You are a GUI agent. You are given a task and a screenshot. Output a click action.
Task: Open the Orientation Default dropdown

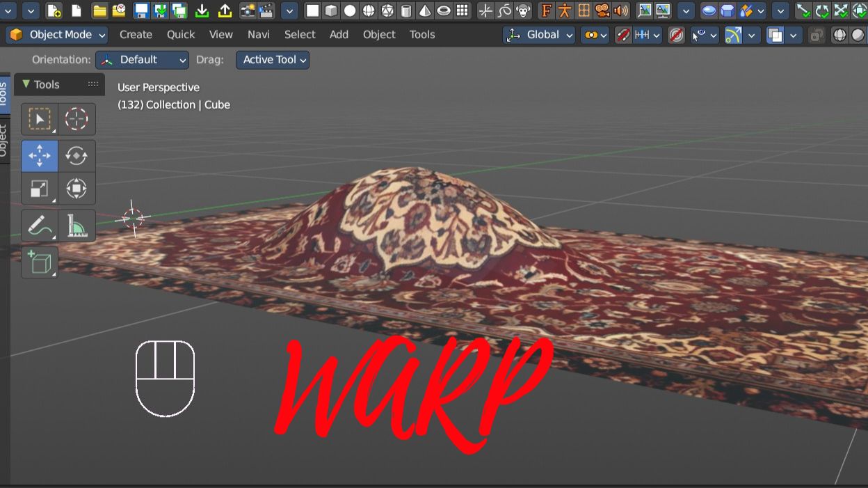click(x=142, y=60)
